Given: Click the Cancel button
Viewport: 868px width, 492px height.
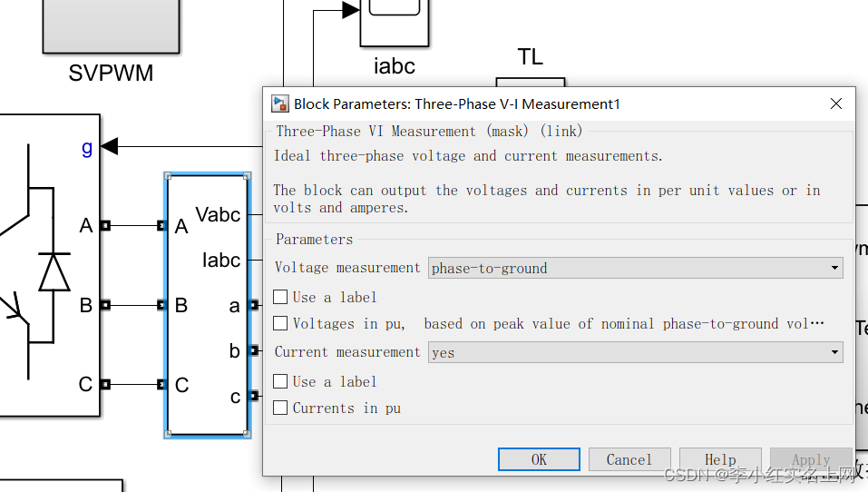Looking at the screenshot, I should coord(629,459).
